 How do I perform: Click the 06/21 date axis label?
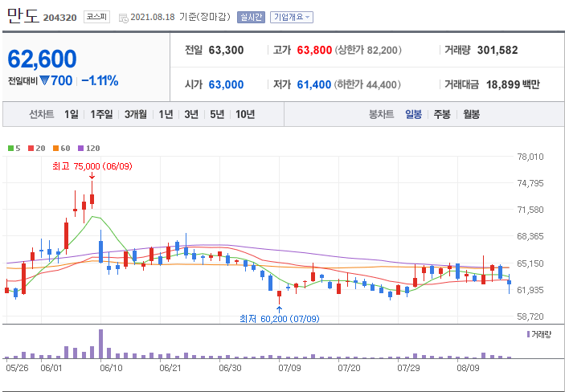click(170, 369)
